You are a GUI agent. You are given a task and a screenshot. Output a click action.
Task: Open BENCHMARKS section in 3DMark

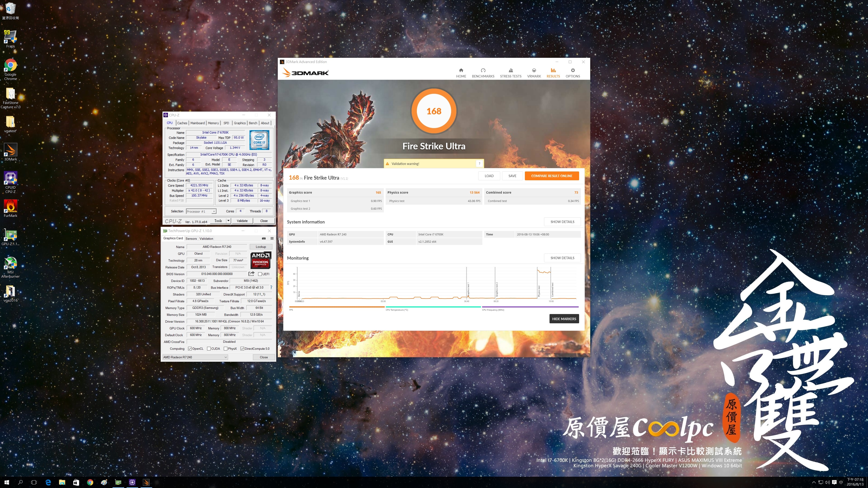coord(483,73)
